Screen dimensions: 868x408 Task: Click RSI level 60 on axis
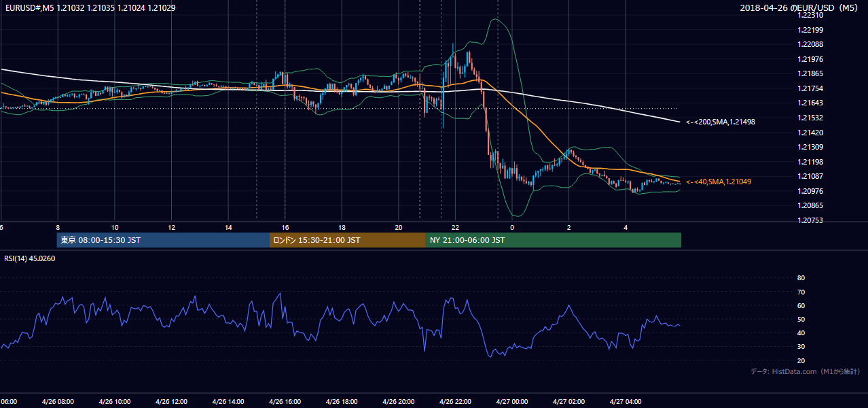point(801,305)
